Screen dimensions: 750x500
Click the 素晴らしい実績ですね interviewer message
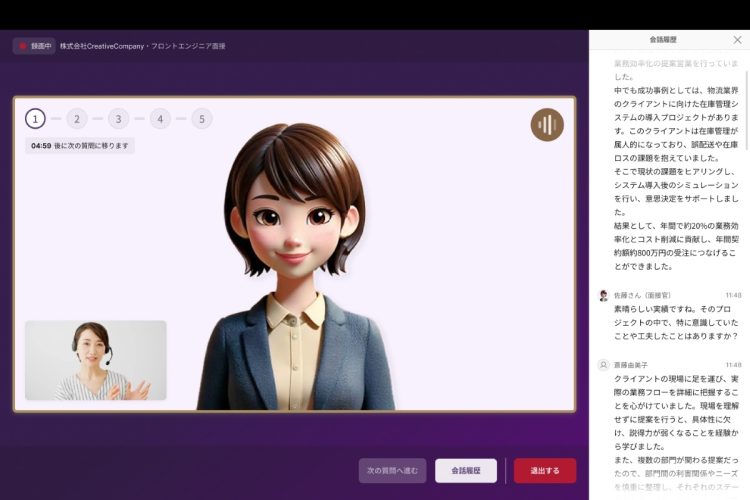676,322
